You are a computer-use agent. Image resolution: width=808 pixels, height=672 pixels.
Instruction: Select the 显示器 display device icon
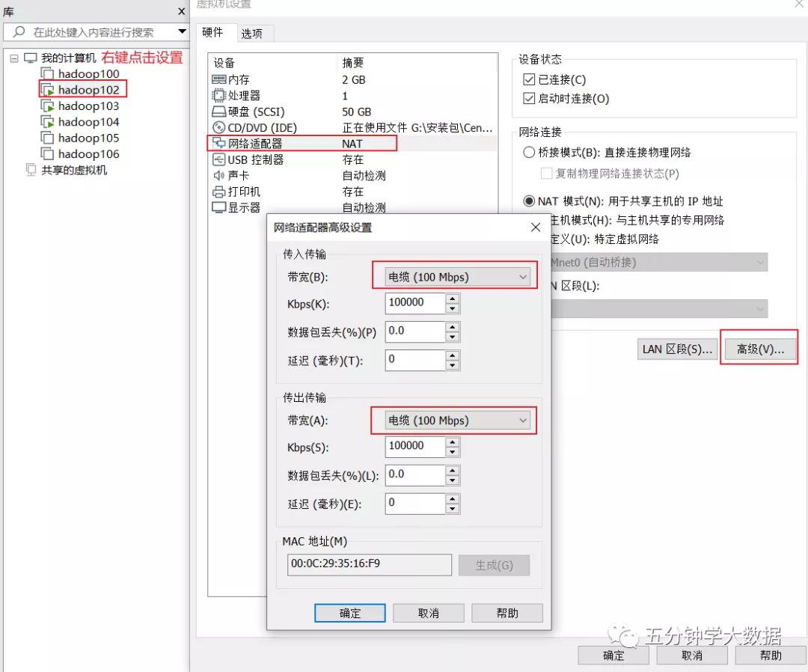(x=217, y=207)
